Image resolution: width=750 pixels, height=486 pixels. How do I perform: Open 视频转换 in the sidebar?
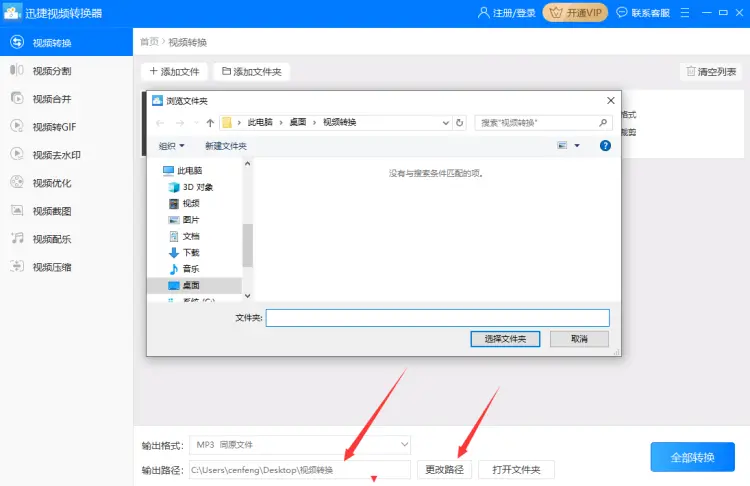coord(66,42)
